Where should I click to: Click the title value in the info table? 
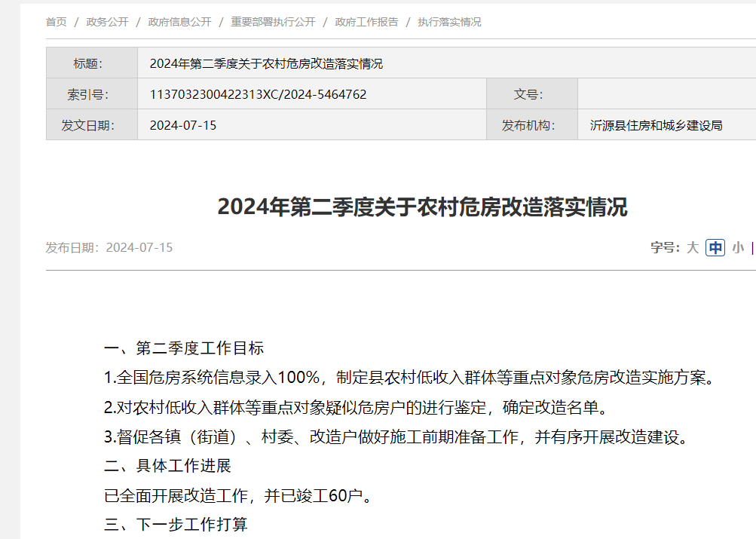click(266, 63)
